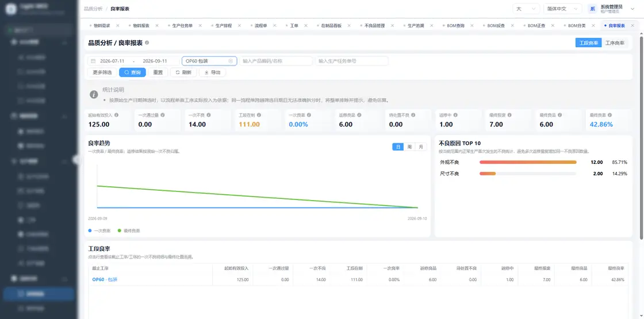644x319 pixels.
Task: Click the sidebar collapse handle
Action: (x=75, y=160)
